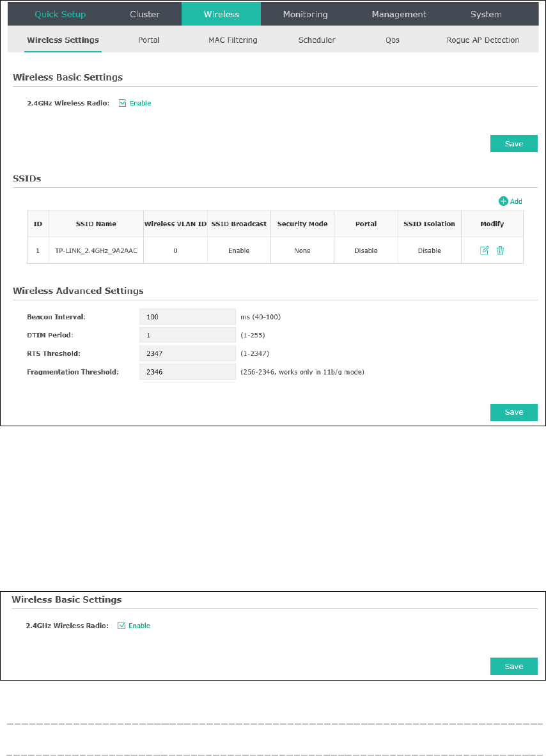Image resolution: width=546 pixels, height=756 pixels.
Task: Click the SSID Broadcast column header
Action: coord(238,224)
